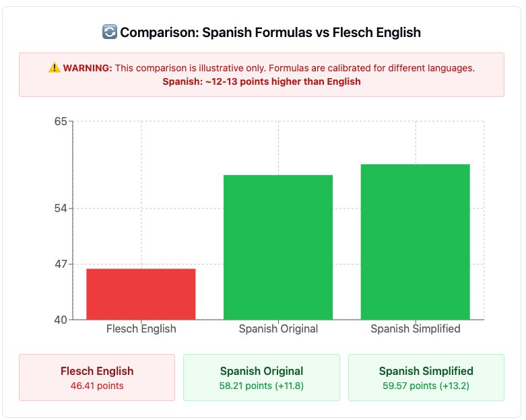Select the Spanish Original summary card
This screenshot has height=420, width=526.
(261, 378)
